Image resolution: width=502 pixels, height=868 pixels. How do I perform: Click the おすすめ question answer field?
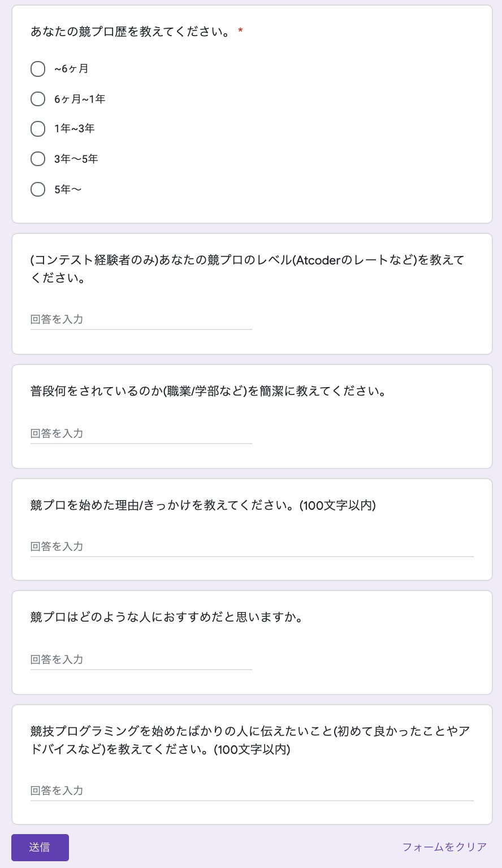tap(141, 659)
